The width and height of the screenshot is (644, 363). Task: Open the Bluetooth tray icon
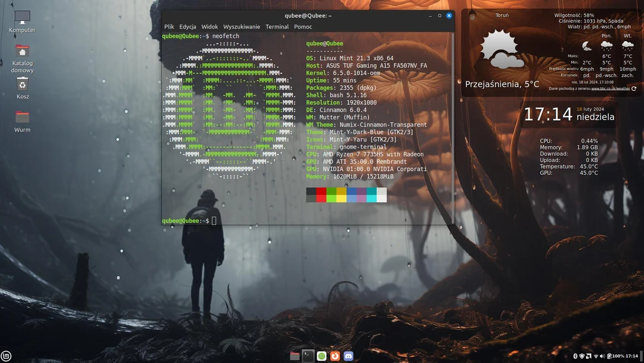pos(575,356)
